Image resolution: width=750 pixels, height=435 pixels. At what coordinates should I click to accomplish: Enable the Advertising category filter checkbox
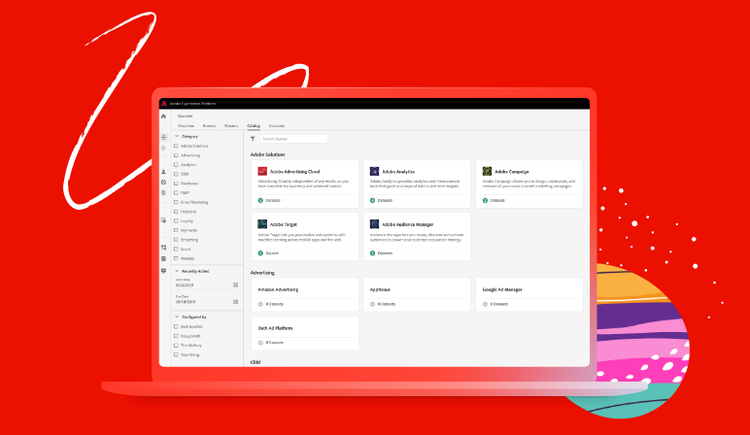pos(176,155)
